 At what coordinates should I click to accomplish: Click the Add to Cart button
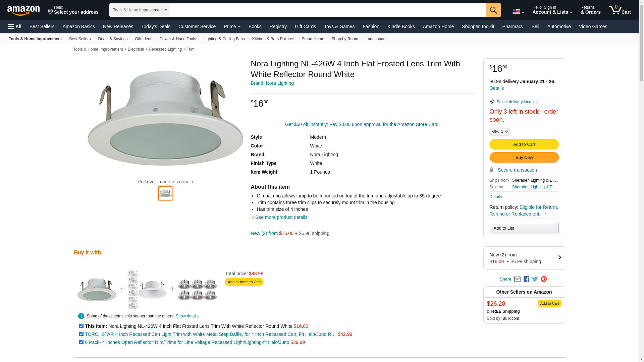(x=524, y=144)
